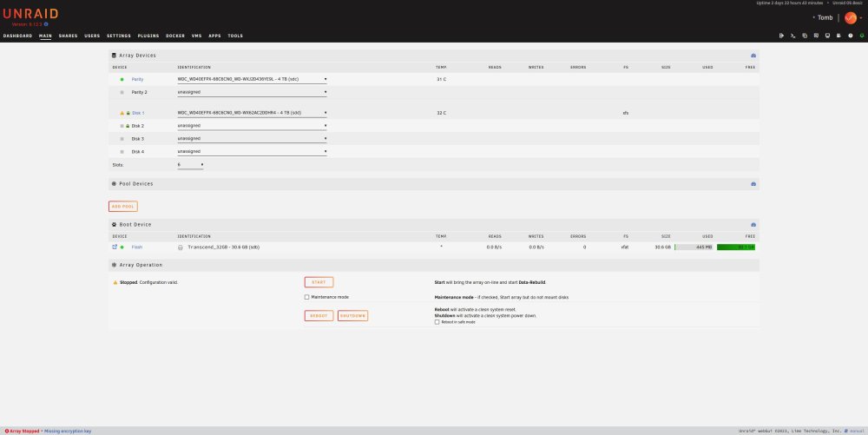Open the Settings menu
Image resolution: width=868 pixels, height=435 pixels.
coord(118,36)
